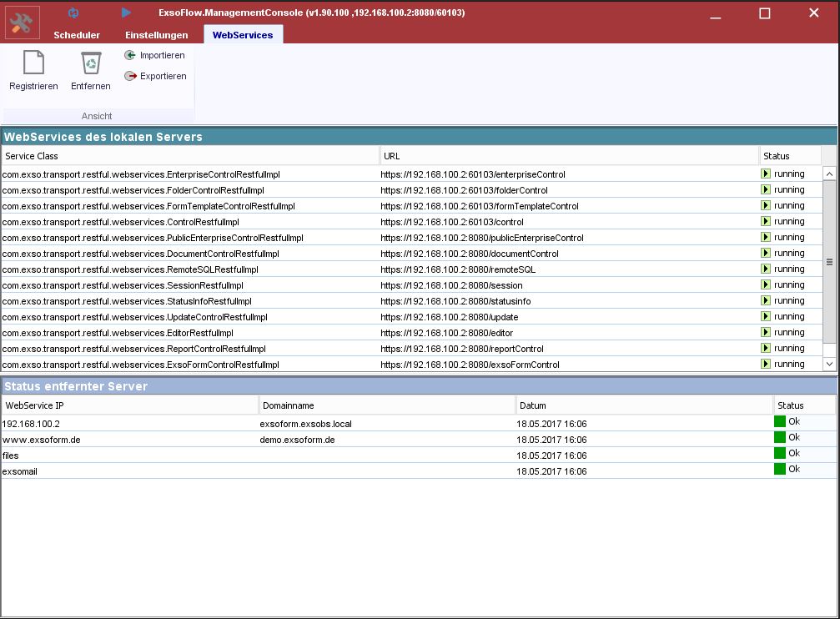The image size is (840, 619).
Task: Open the Scheduler tab
Action: point(77,35)
